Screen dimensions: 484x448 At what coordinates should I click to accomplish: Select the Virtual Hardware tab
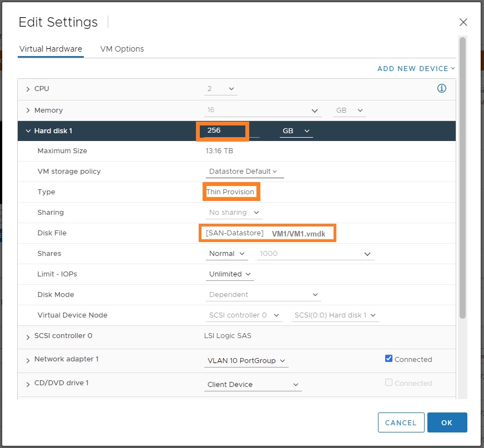(51, 49)
